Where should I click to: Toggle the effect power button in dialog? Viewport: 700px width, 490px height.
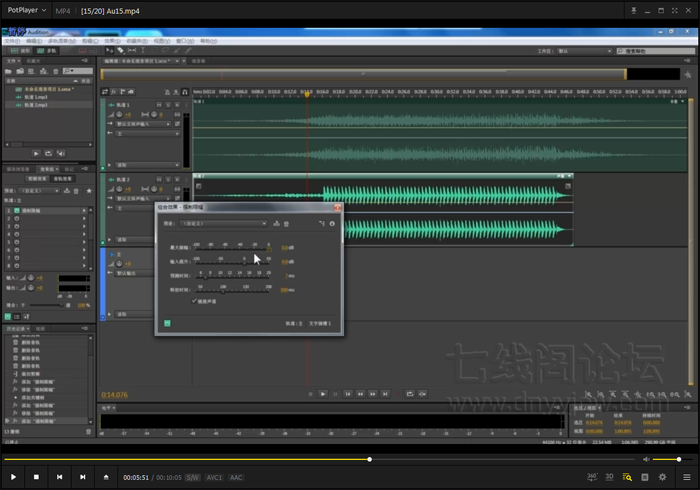pos(168,323)
